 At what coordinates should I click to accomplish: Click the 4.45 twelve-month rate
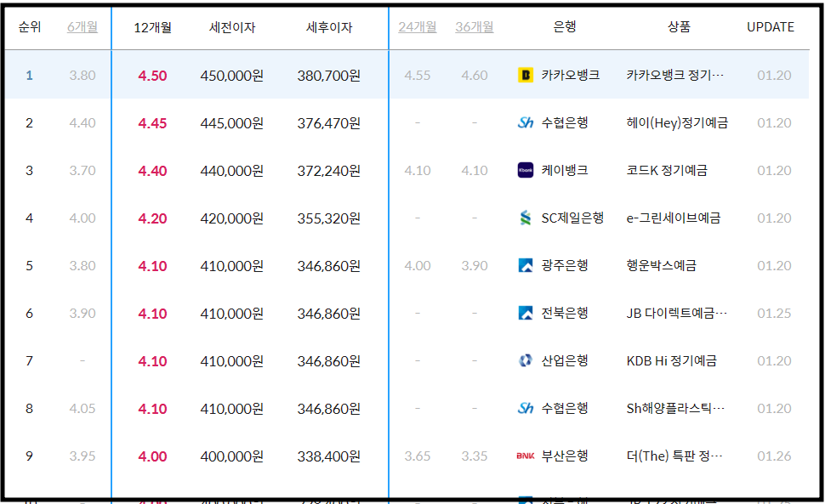tap(152, 123)
